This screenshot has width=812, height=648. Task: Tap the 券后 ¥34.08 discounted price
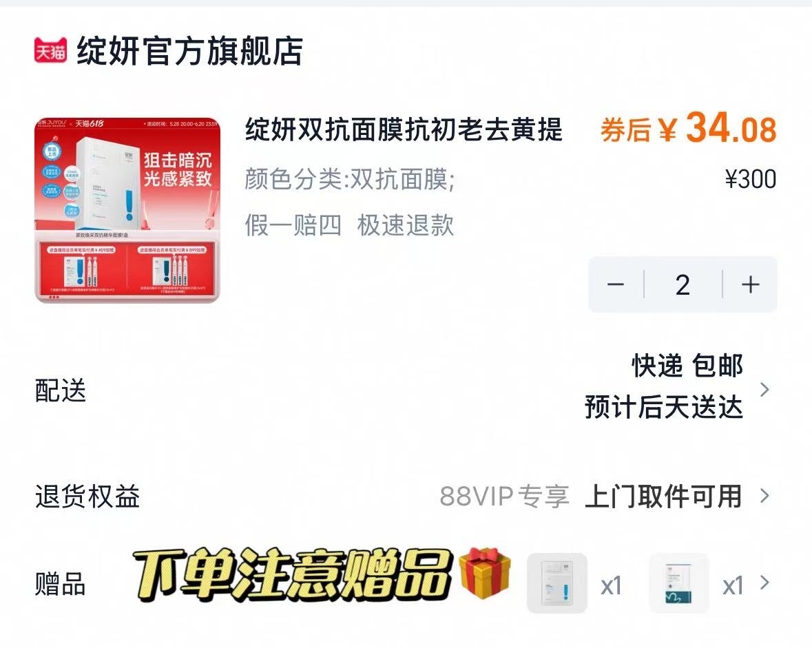click(688, 128)
